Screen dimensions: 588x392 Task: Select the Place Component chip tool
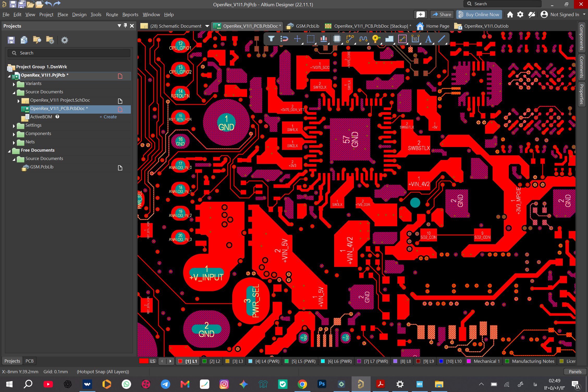click(x=337, y=39)
